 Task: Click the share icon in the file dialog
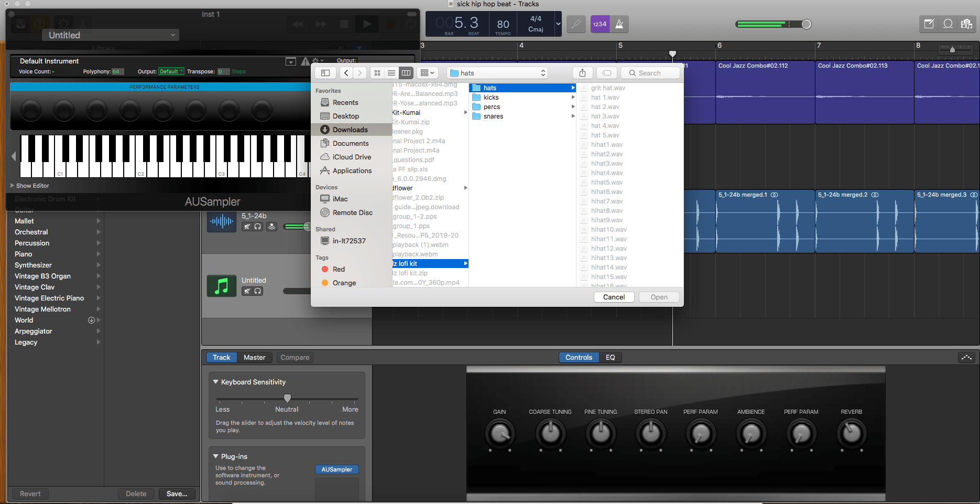point(582,72)
